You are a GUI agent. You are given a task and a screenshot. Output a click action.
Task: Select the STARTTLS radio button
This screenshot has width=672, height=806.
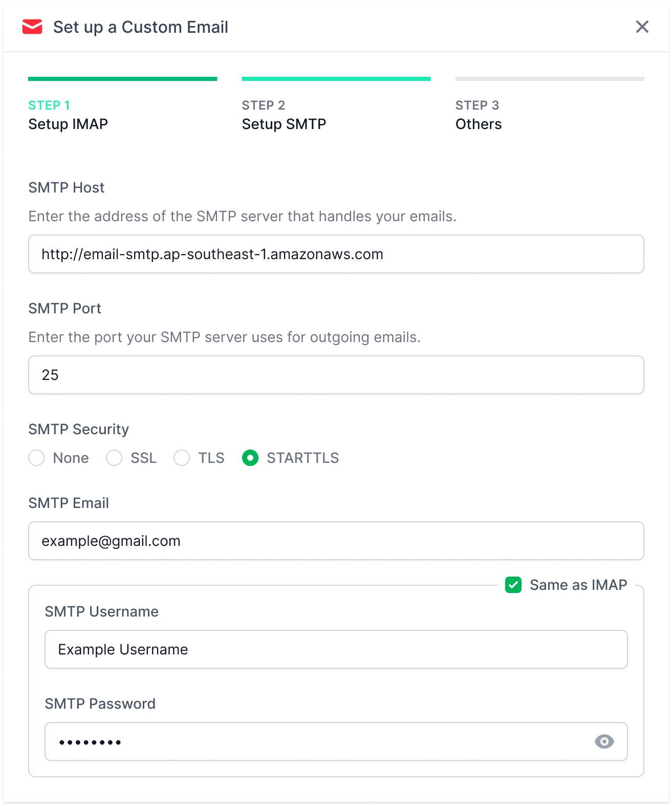click(x=250, y=458)
